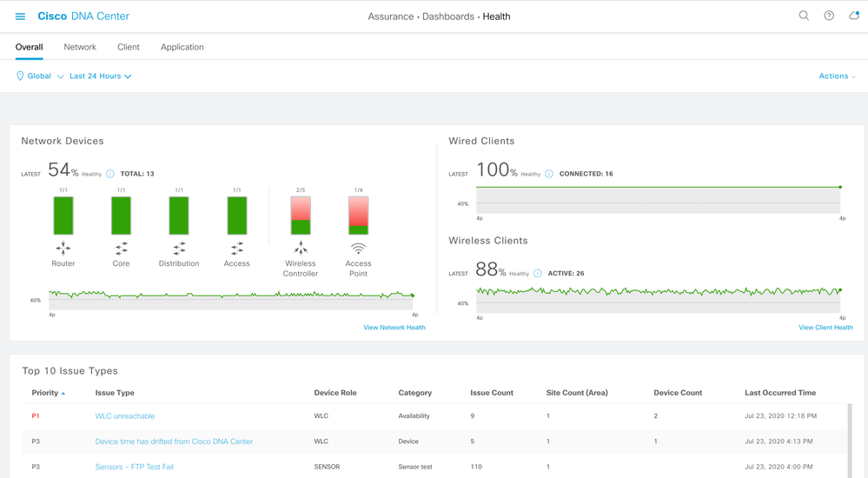
Task: Open the Last 24 Hours time range dropdown
Action: pos(100,76)
